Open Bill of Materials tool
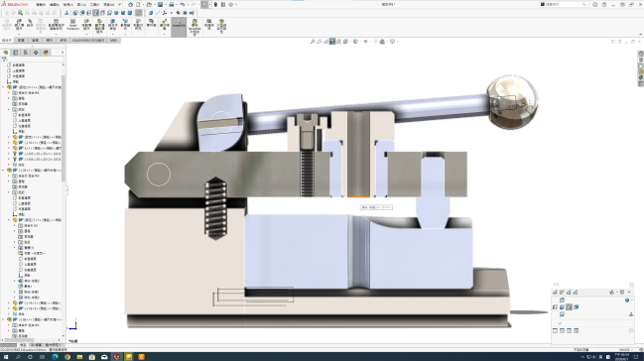Image resolution: width=644 pixels, height=361 pixels. [x=151, y=23]
